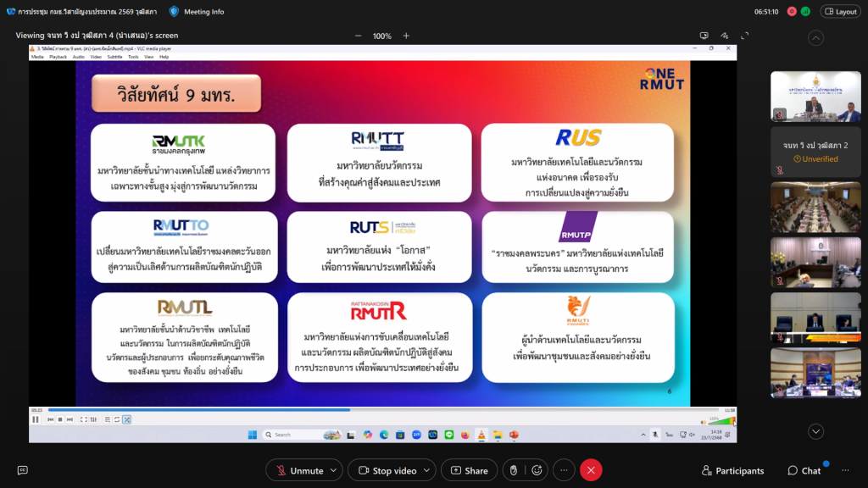This screenshot has height=488, width=868.
Task: Zoom out shared screen with minus icon
Action: [358, 36]
